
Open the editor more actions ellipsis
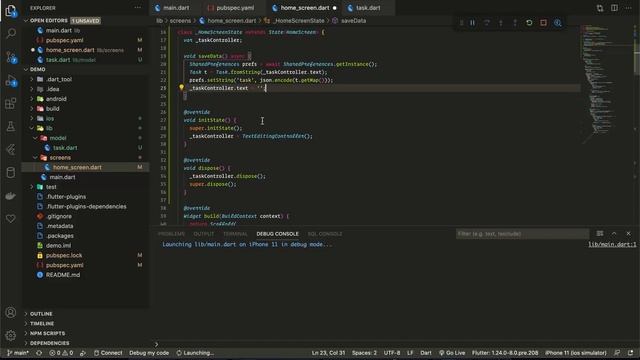(x=629, y=8)
